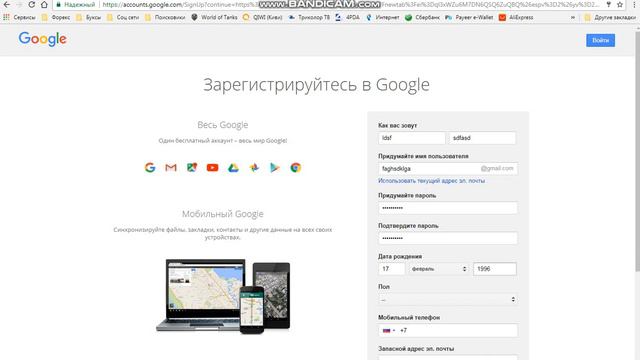Image resolution: width=640 pixels, height=360 pixels.
Task: Open the Триколор ТВ bookmark
Action: click(309, 18)
